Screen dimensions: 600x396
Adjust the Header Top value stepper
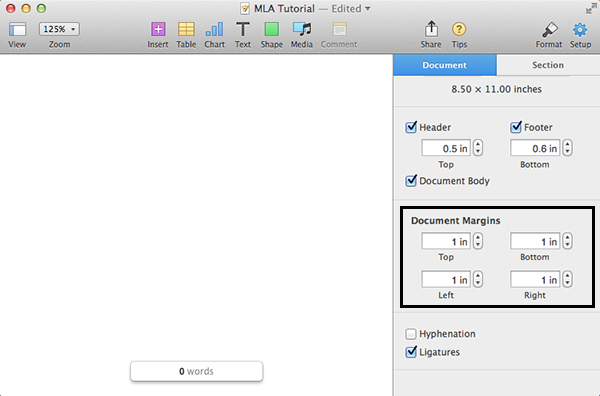478,148
